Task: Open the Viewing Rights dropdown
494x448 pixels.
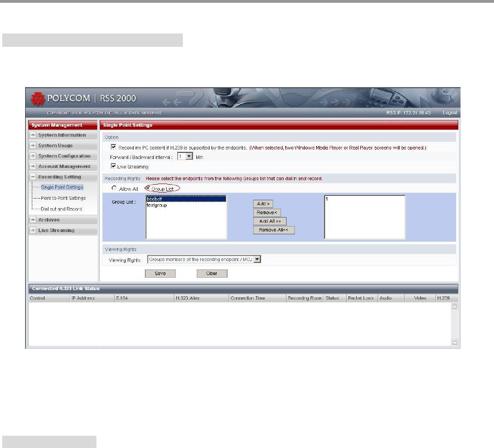Action: point(204,259)
